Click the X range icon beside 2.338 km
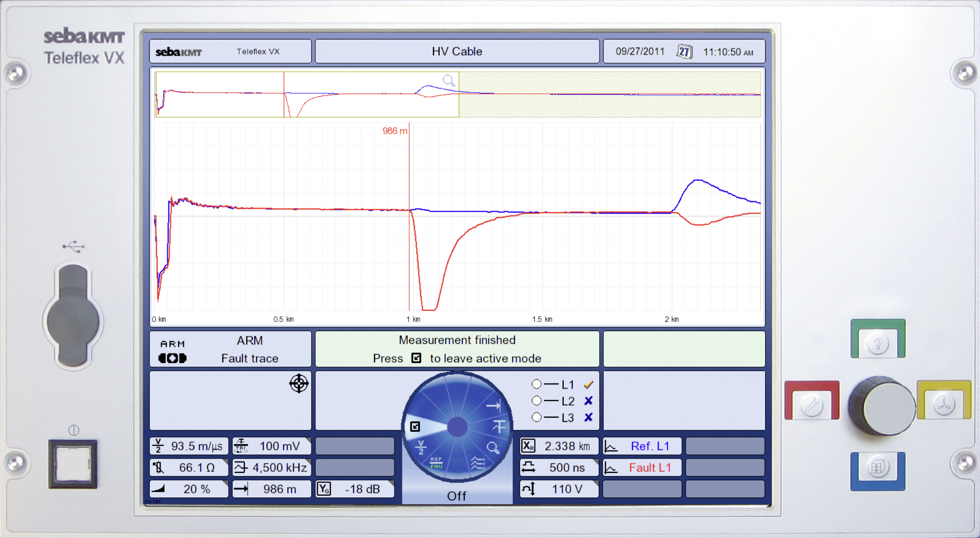Image resolution: width=980 pixels, height=538 pixels. point(528,446)
